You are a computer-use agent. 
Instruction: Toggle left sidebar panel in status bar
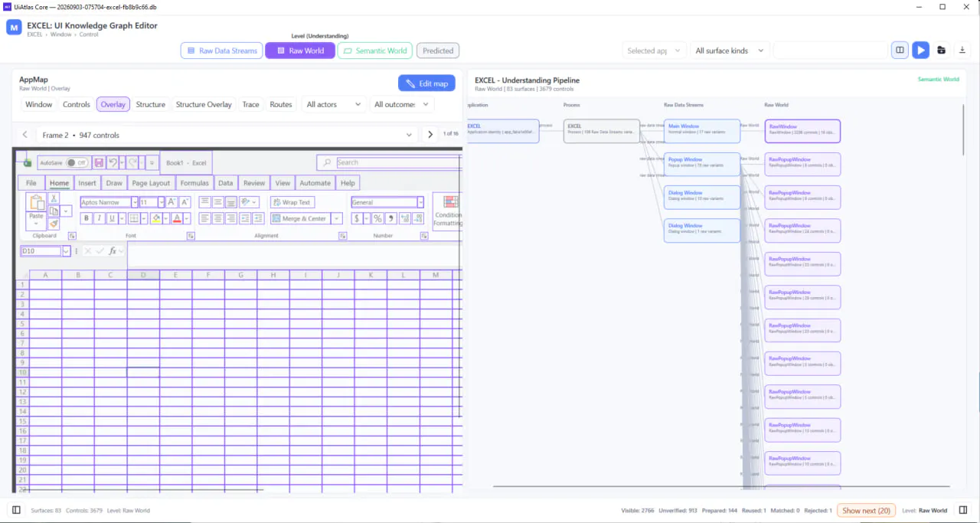coord(16,511)
